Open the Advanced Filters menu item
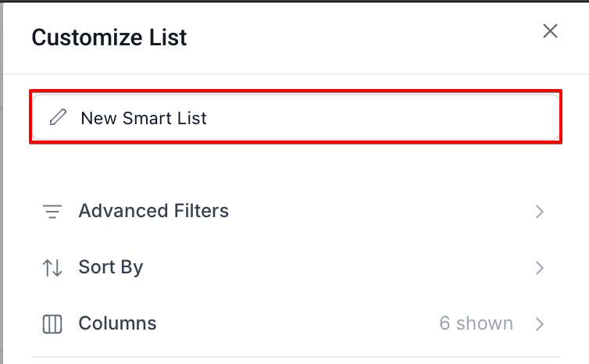The height and width of the screenshot is (364, 589). coord(153,211)
